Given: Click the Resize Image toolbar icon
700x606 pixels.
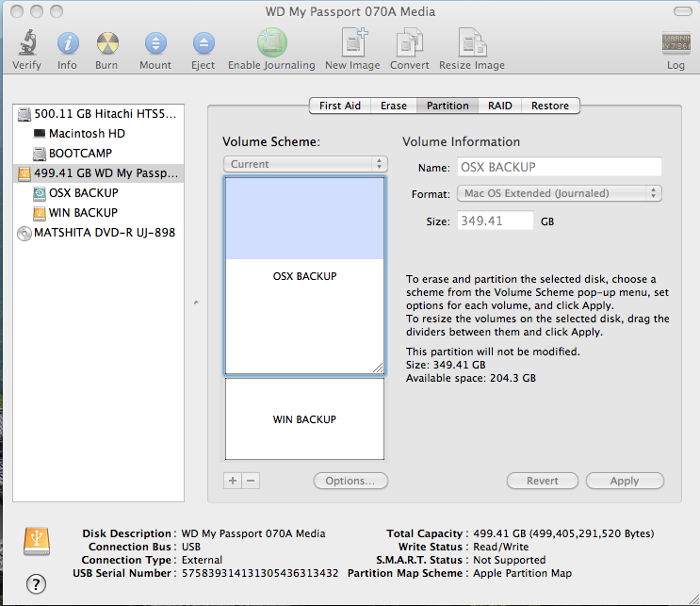Looking at the screenshot, I should coord(472,42).
